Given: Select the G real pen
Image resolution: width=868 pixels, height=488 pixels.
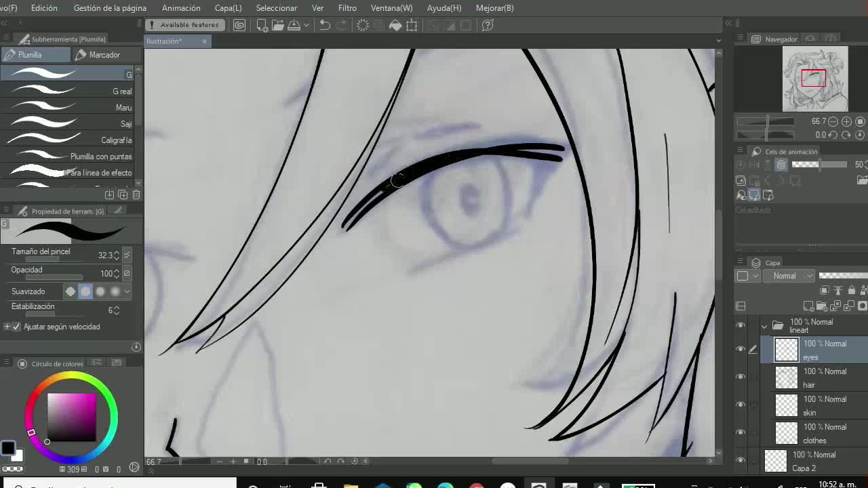Looking at the screenshot, I should 68,91.
